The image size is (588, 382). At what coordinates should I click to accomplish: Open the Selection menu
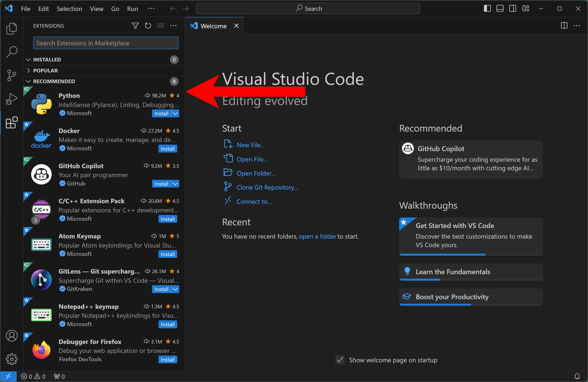[x=69, y=9]
